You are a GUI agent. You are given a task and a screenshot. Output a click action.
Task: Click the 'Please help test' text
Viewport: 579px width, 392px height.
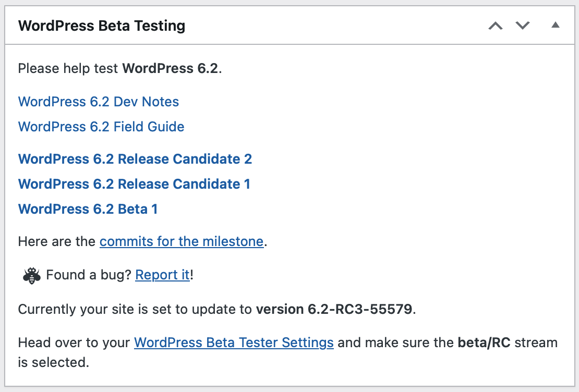(69, 69)
